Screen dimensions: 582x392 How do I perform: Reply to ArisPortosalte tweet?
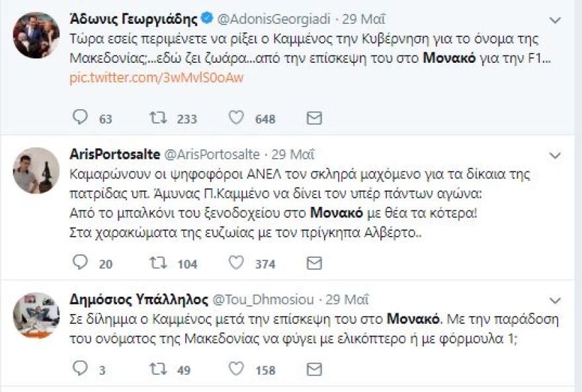pos(79,263)
